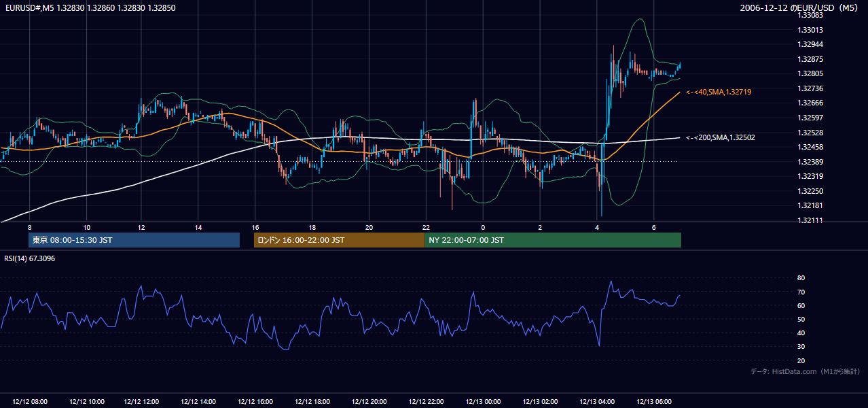
Task: Click price axis value 1.32389
Action: coord(810,162)
